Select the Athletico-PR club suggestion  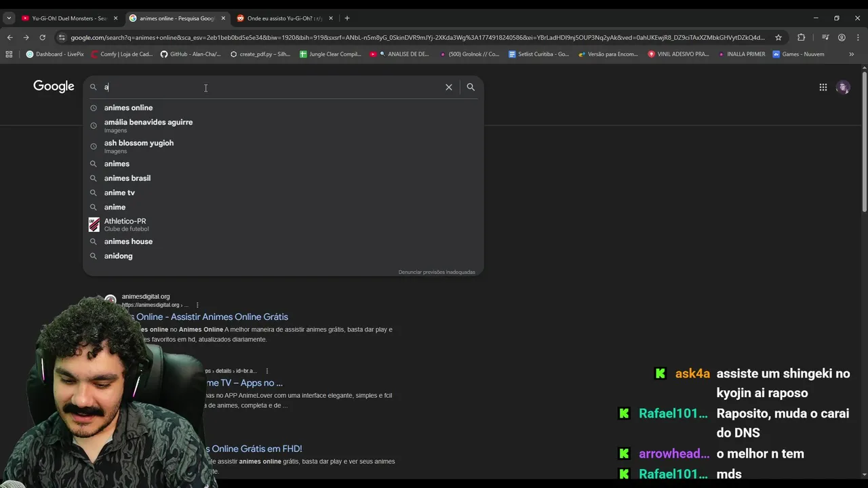coord(283,224)
